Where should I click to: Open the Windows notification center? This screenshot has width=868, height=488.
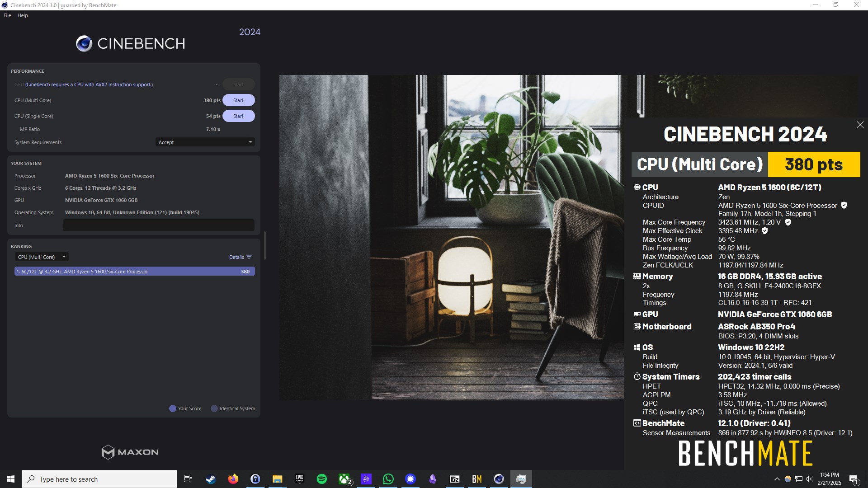pyautogui.click(x=854, y=479)
